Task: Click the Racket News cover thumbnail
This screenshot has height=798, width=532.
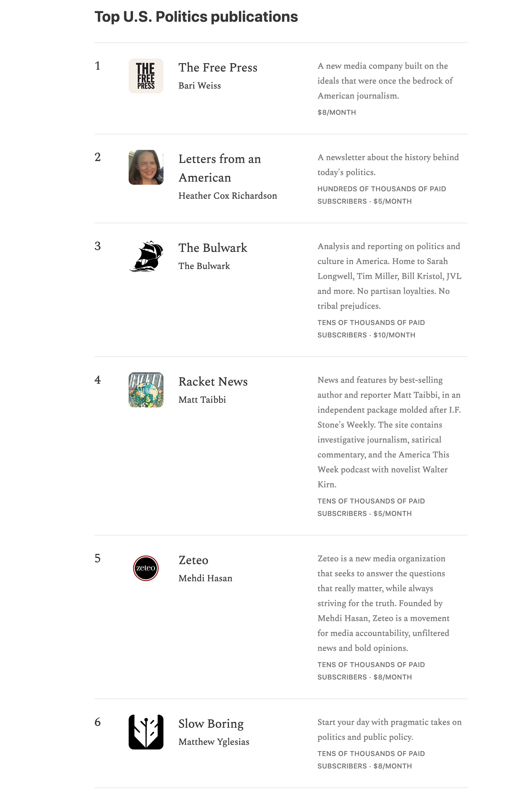Action: pos(146,390)
